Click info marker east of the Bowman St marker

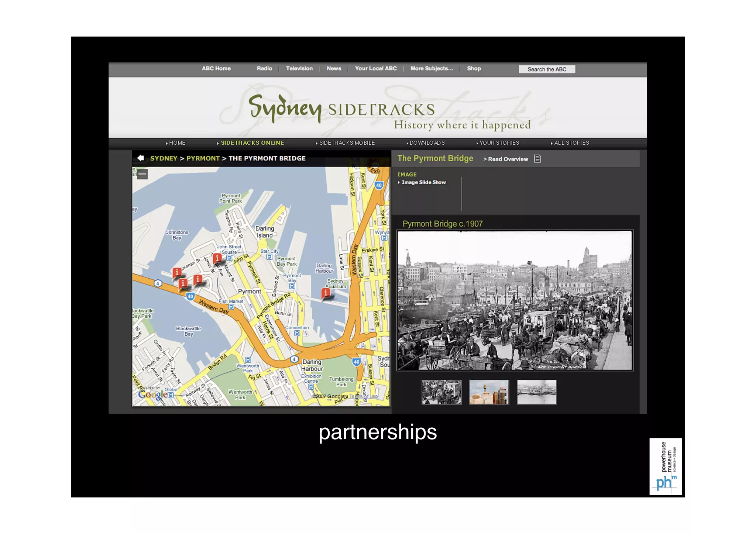pyautogui.click(x=198, y=279)
